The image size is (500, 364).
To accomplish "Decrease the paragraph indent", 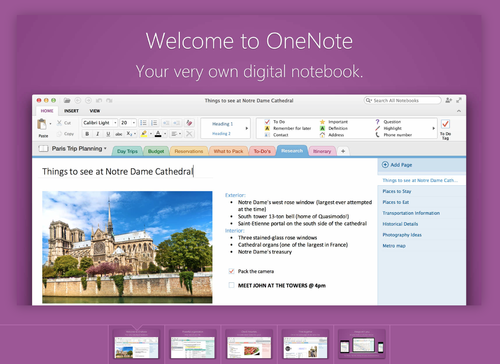I will point(166,123).
